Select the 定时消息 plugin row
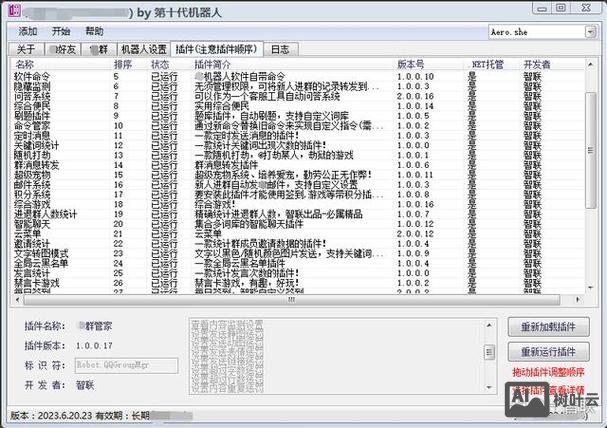Viewport: 607px width, 428px height. (298, 135)
